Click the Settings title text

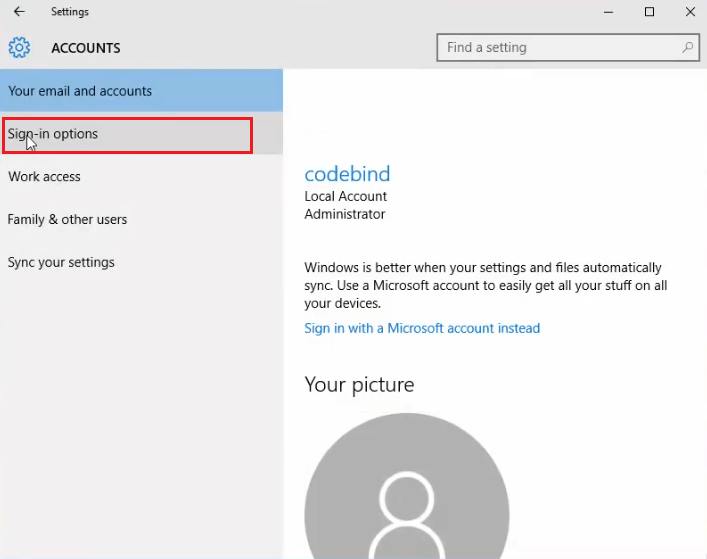pyautogui.click(x=70, y=12)
